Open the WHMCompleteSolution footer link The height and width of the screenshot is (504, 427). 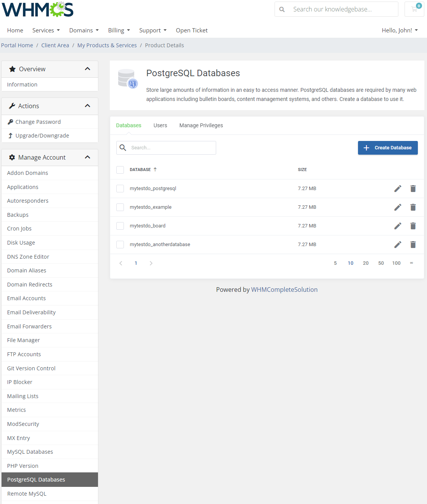click(x=284, y=290)
